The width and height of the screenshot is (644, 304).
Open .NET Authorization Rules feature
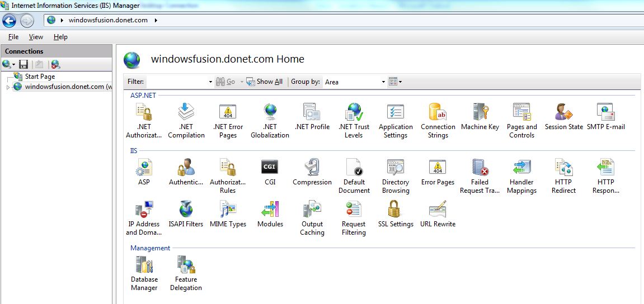click(x=144, y=120)
